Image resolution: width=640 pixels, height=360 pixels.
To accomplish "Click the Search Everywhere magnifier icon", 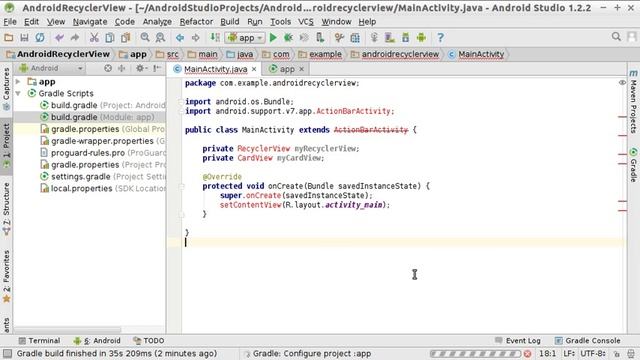I will 616,37.
